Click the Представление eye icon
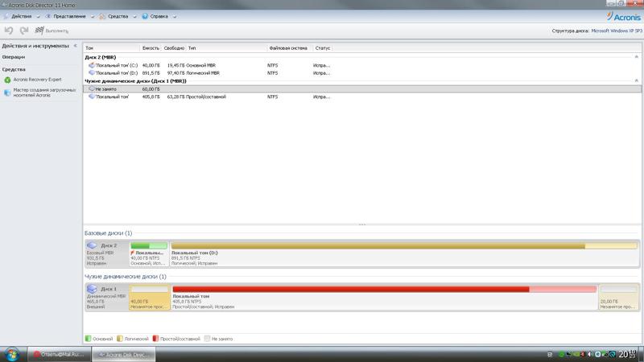The height and width of the screenshot is (362, 644). 48,16
